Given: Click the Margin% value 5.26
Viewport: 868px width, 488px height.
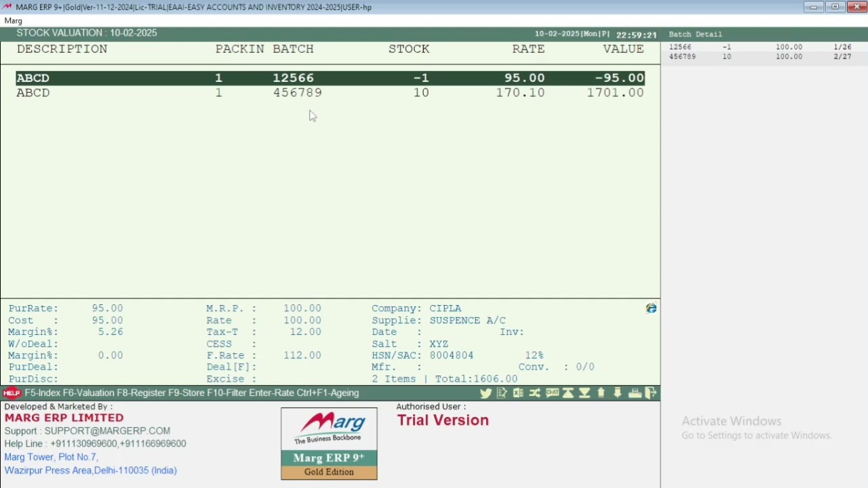Looking at the screenshot, I should pos(111,332).
